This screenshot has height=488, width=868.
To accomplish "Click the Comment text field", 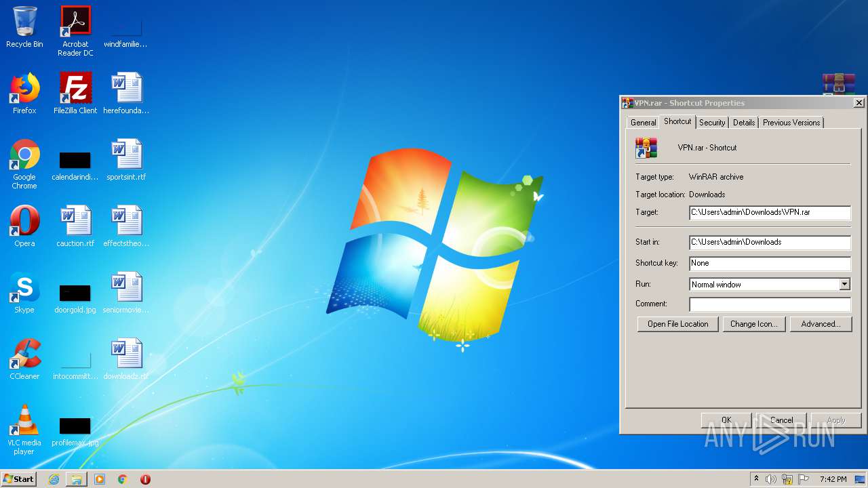I will coord(770,304).
